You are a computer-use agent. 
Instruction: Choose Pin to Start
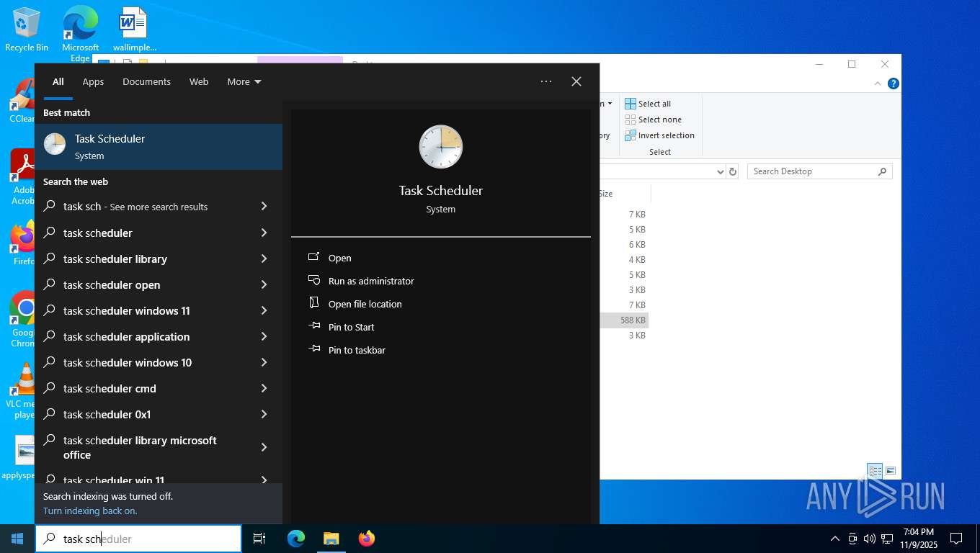(351, 327)
